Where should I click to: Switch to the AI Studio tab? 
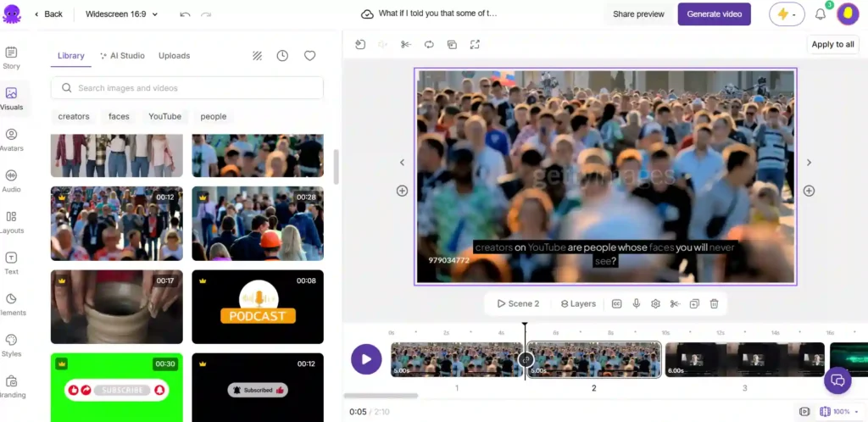(x=122, y=56)
